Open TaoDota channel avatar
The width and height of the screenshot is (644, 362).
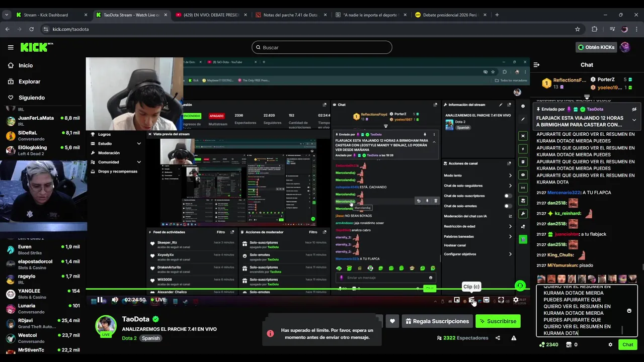(x=106, y=326)
